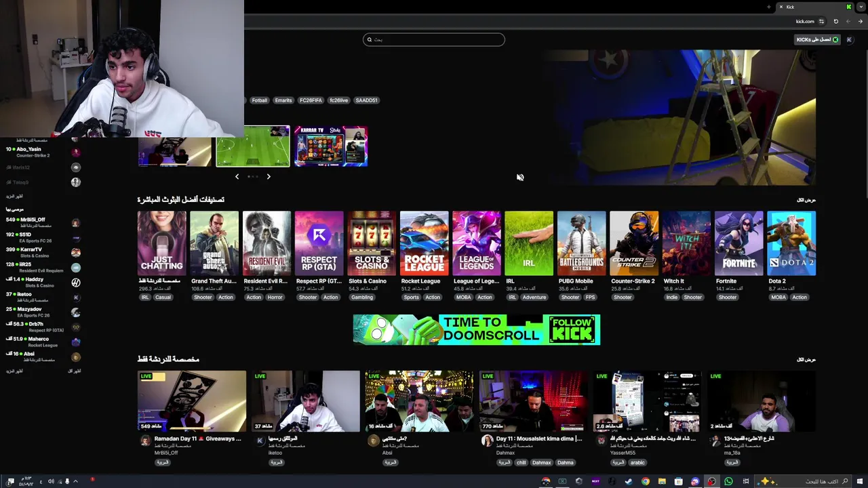Open WhatsApp from the taskbar

(728, 481)
